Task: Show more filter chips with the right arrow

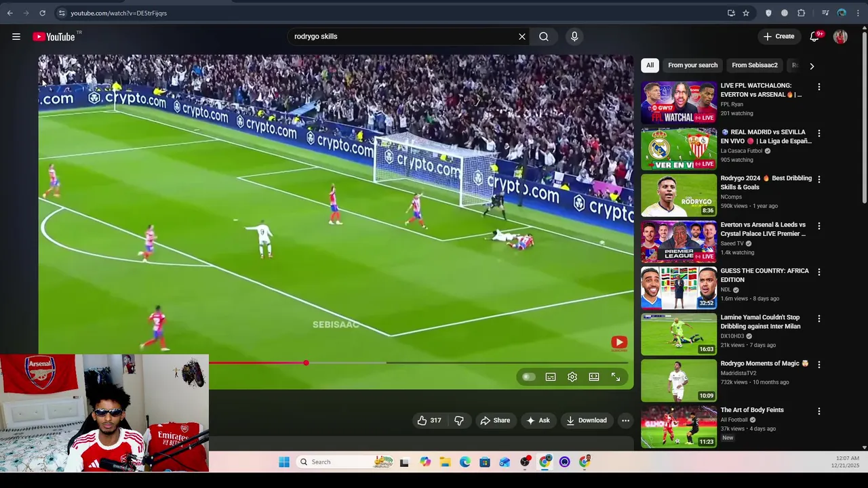Action: [812, 66]
